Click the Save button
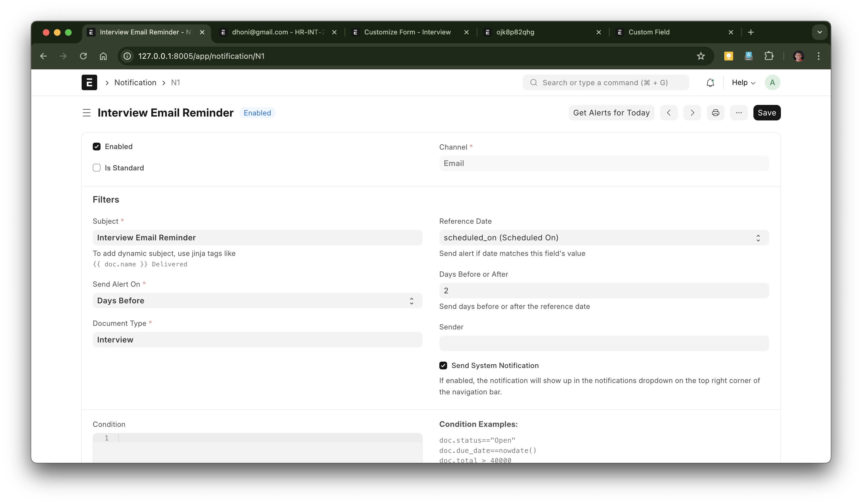862x504 pixels. (766, 113)
